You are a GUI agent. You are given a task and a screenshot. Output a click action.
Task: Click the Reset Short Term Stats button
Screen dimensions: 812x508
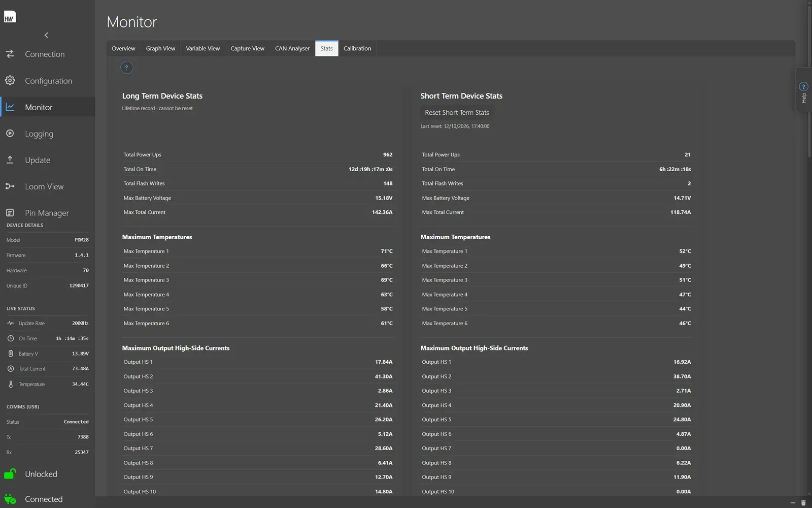click(457, 112)
